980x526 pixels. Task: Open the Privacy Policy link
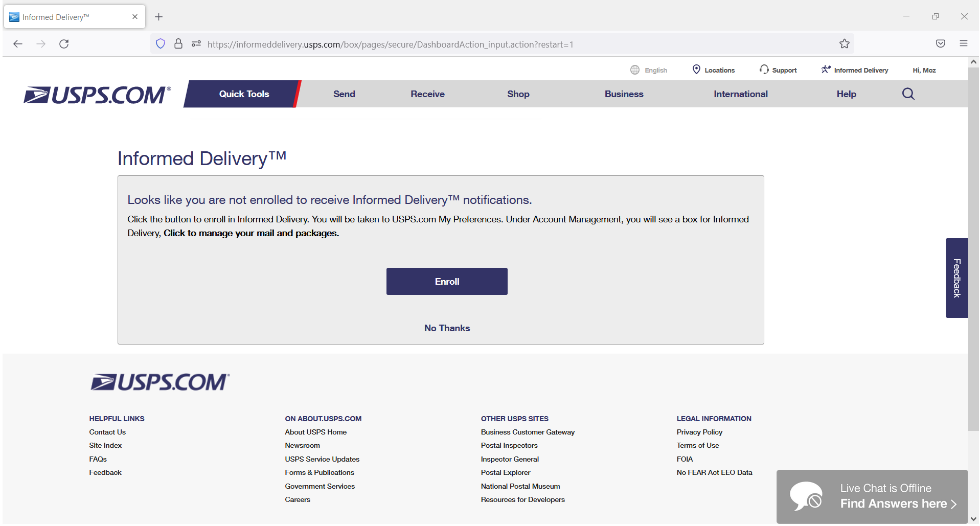point(699,432)
